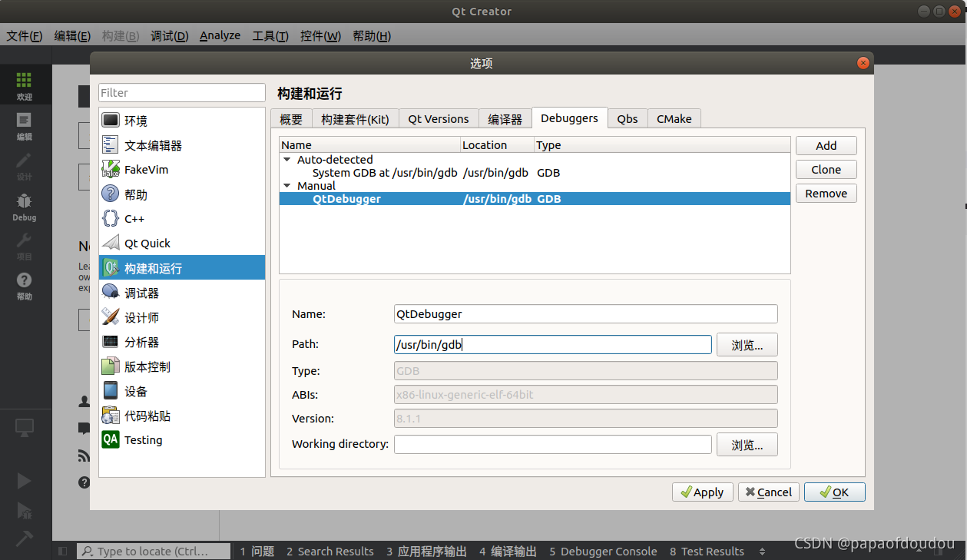Open the Help mode icon
The width and height of the screenshot is (967, 560).
[25, 286]
